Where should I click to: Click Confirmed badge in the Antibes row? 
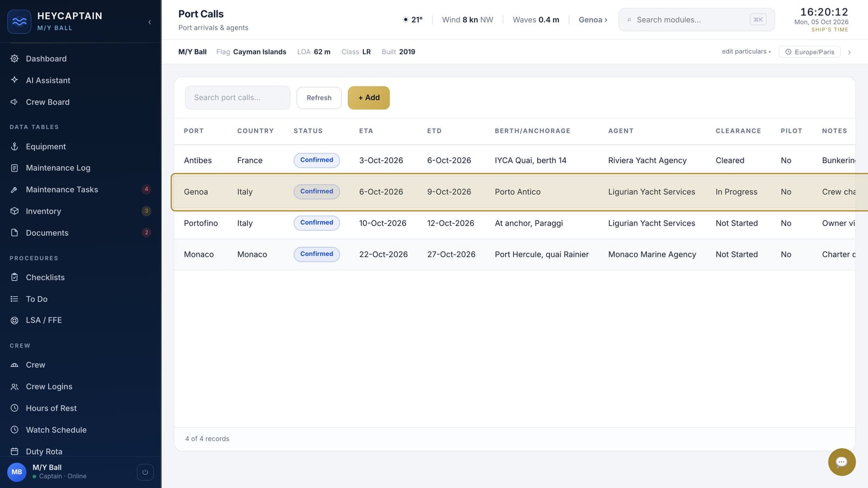click(x=317, y=160)
